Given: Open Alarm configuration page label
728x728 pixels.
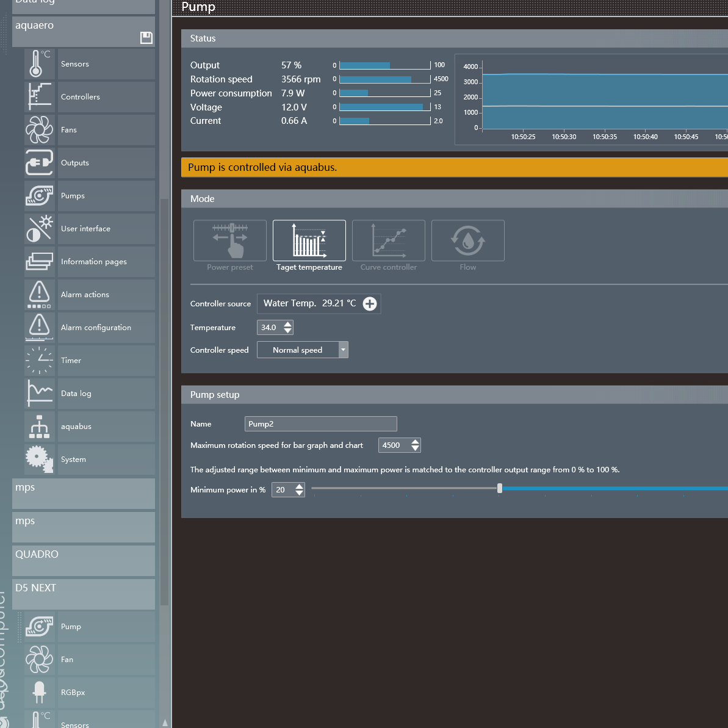Looking at the screenshot, I should click(106, 328).
